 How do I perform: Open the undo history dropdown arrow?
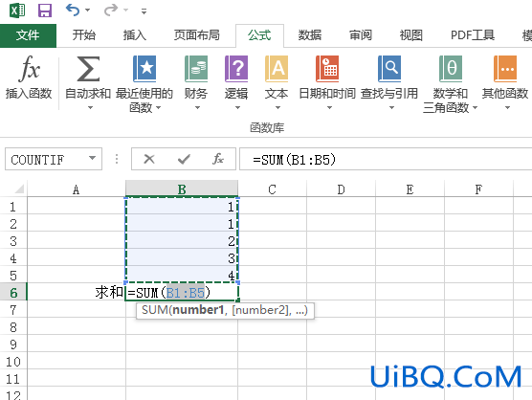[x=87, y=11]
